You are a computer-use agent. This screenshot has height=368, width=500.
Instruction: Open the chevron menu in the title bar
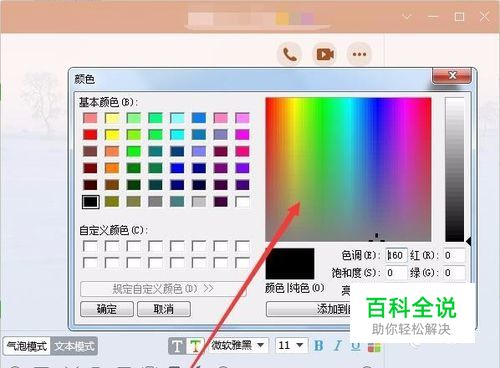407,16
